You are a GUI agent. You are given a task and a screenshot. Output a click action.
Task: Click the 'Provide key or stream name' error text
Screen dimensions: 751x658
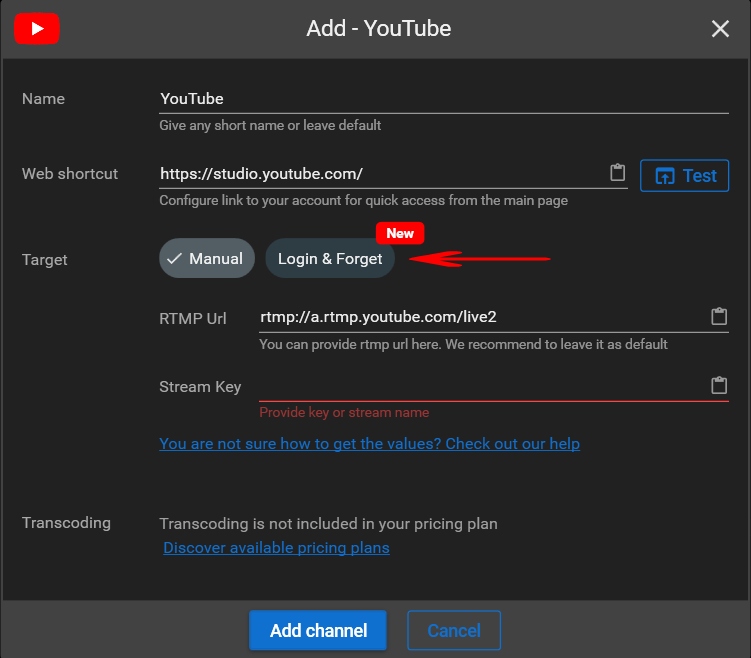[x=344, y=412]
